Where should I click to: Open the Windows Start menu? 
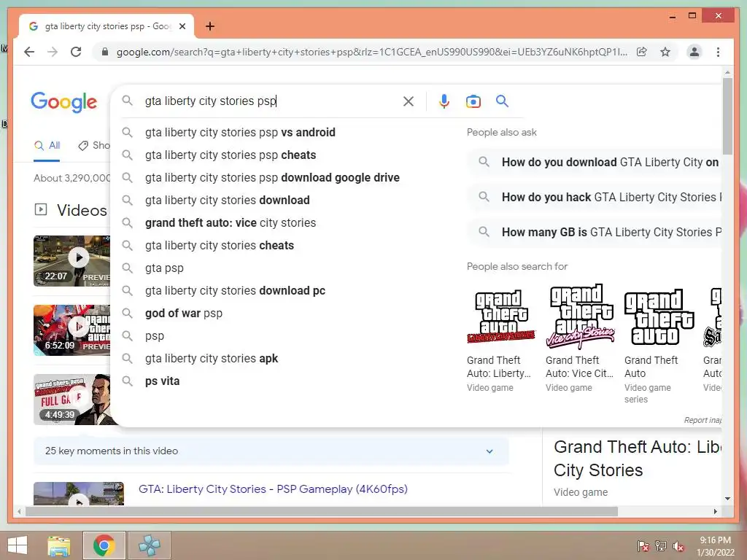click(x=18, y=545)
